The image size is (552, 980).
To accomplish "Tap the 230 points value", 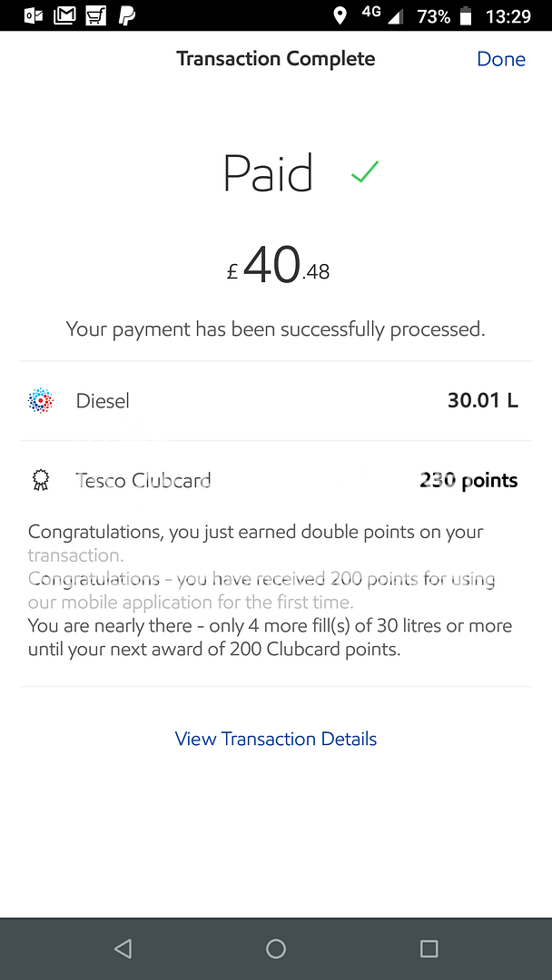I will pos(468,481).
